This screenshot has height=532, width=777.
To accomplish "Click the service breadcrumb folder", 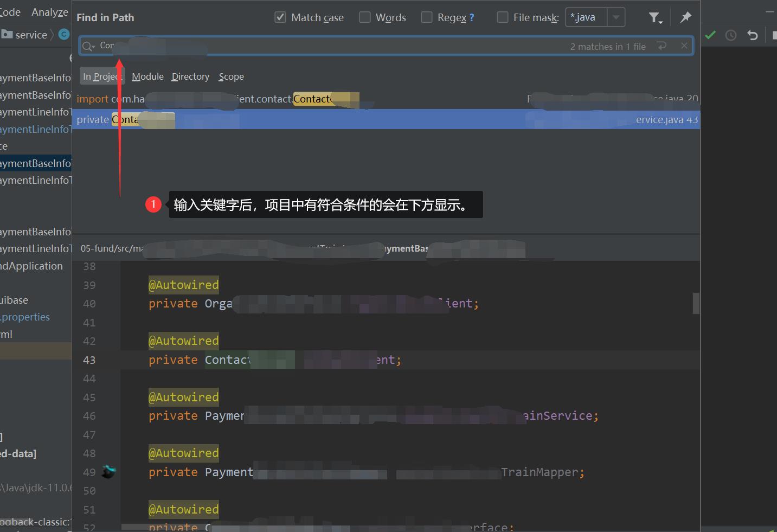I will point(25,35).
